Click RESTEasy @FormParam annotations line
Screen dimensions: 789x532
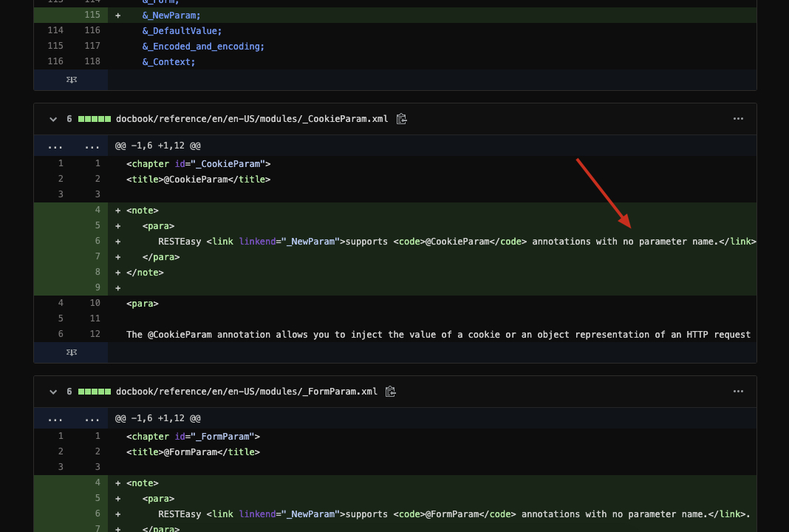click(454, 515)
